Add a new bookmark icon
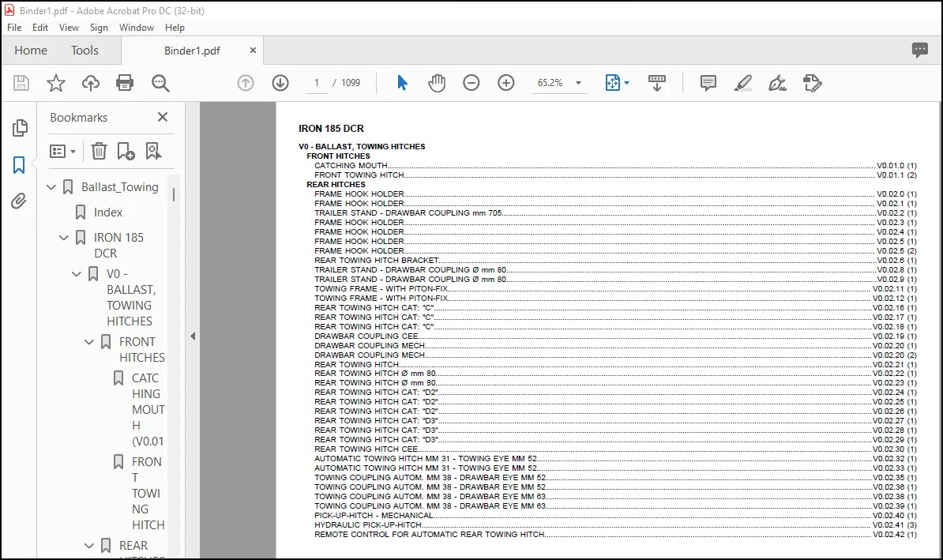 point(126,151)
